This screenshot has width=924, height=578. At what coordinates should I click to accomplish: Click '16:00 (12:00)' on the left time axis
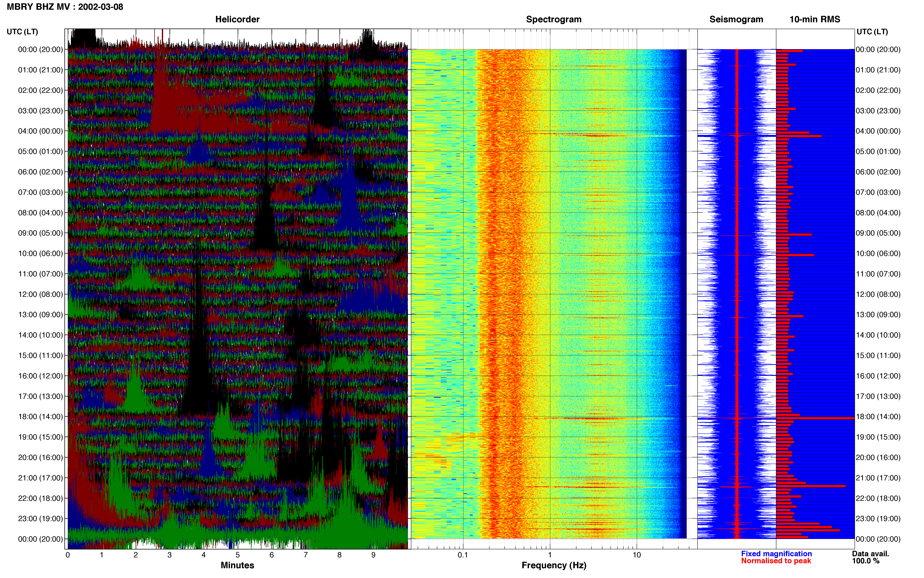[41, 376]
